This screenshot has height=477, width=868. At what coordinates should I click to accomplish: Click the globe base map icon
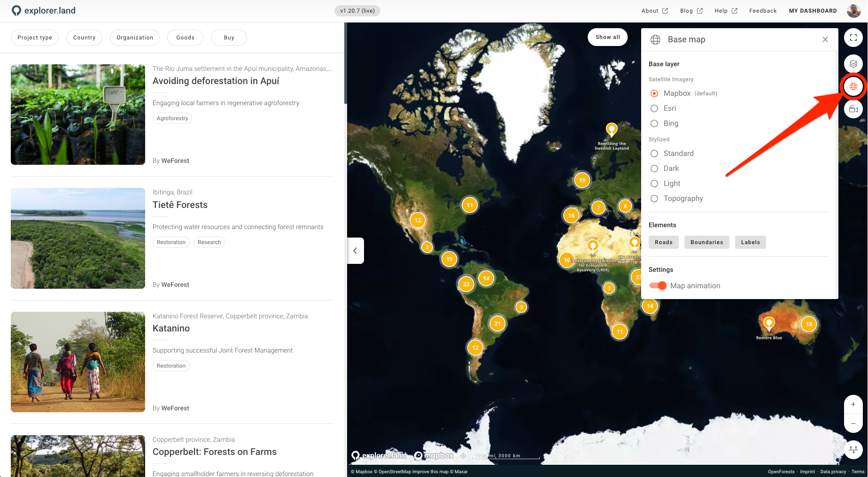(853, 86)
